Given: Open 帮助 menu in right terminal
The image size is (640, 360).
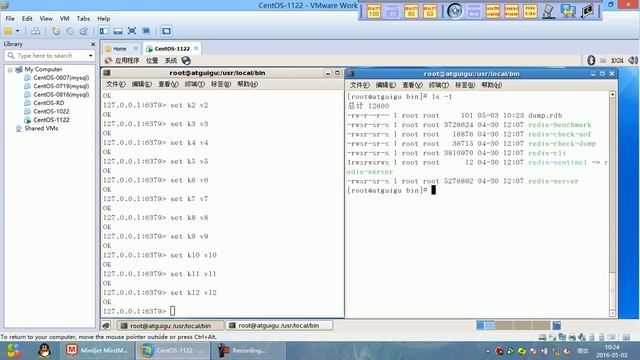Looking at the screenshot, I should [x=491, y=85].
